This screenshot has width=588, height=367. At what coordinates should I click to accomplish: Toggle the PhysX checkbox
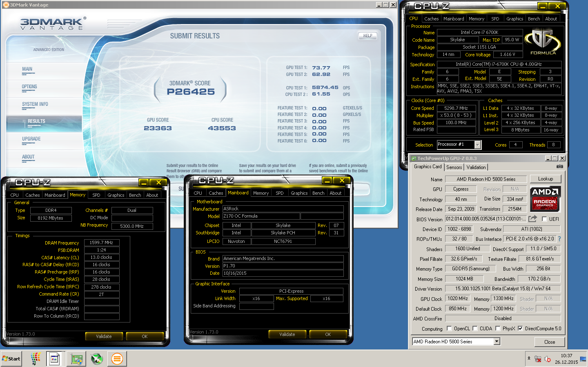pos(498,328)
